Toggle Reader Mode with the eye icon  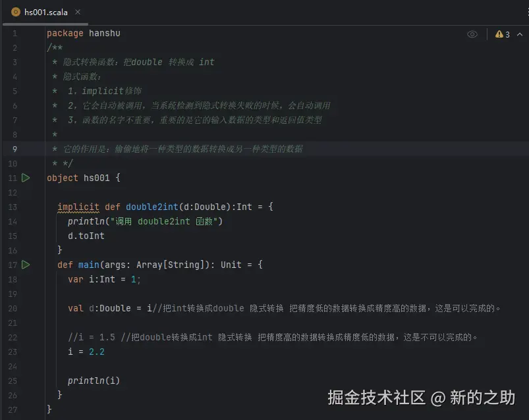click(x=472, y=34)
